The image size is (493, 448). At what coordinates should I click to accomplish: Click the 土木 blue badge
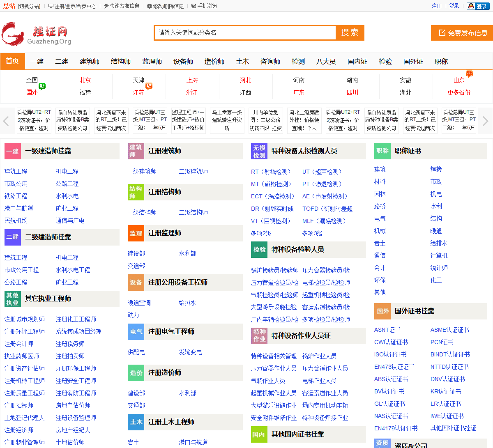pyautogui.click(x=136, y=422)
